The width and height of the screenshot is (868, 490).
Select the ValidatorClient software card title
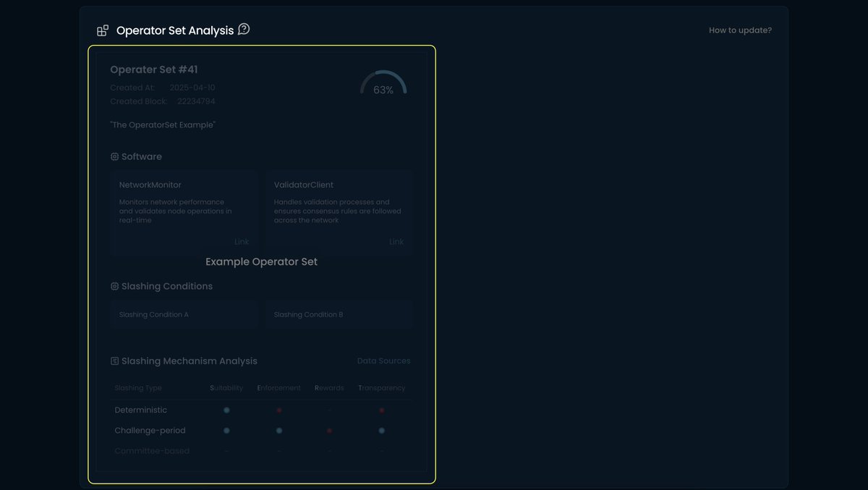(x=304, y=185)
